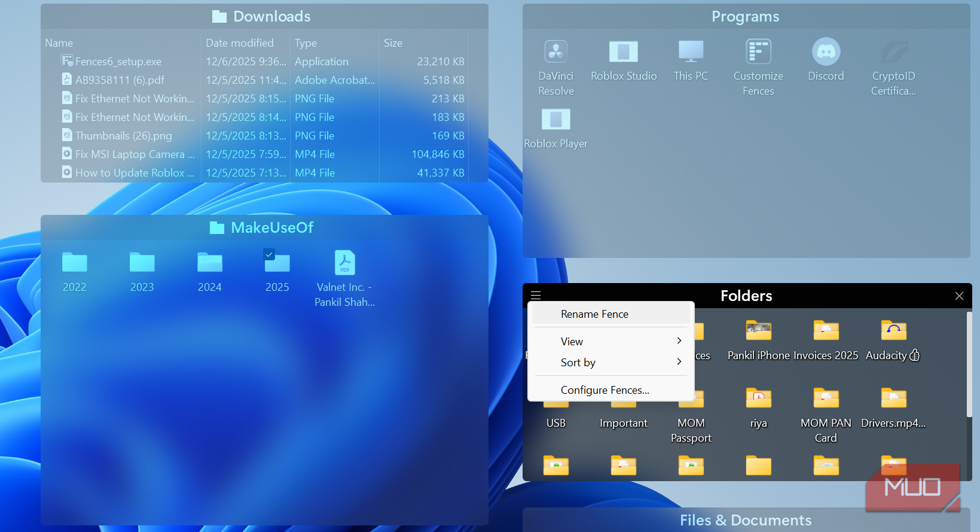The height and width of the screenshot is (532, 980).
Task: Open the 2022 folder in MakeUseOf fence
Action: (75, 272)
